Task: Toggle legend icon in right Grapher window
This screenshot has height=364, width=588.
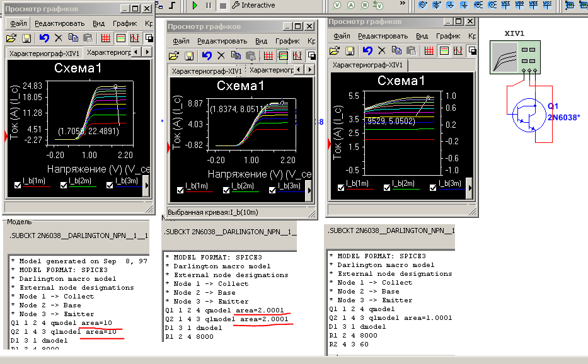Action: click(444, 50)
